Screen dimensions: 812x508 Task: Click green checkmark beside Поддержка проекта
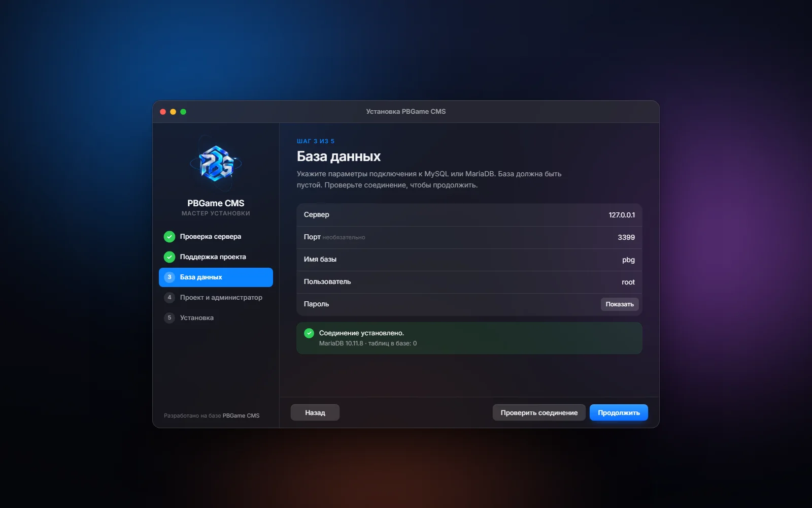pyautogui.click(x=170, y=257)
